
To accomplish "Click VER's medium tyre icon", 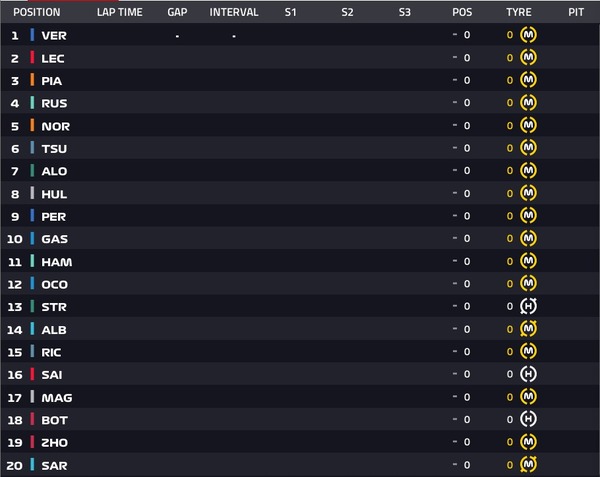I will pyautogui.click(x=528, y=35).
